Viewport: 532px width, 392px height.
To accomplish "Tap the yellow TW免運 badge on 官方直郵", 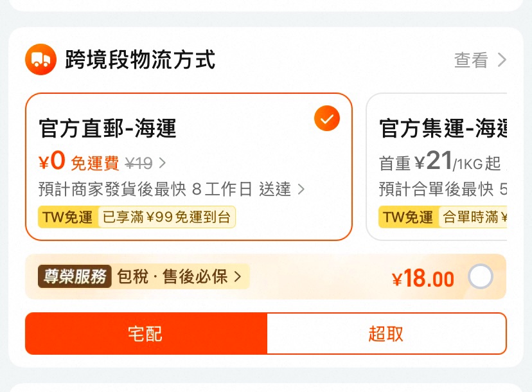I will (x=67, y=217).
